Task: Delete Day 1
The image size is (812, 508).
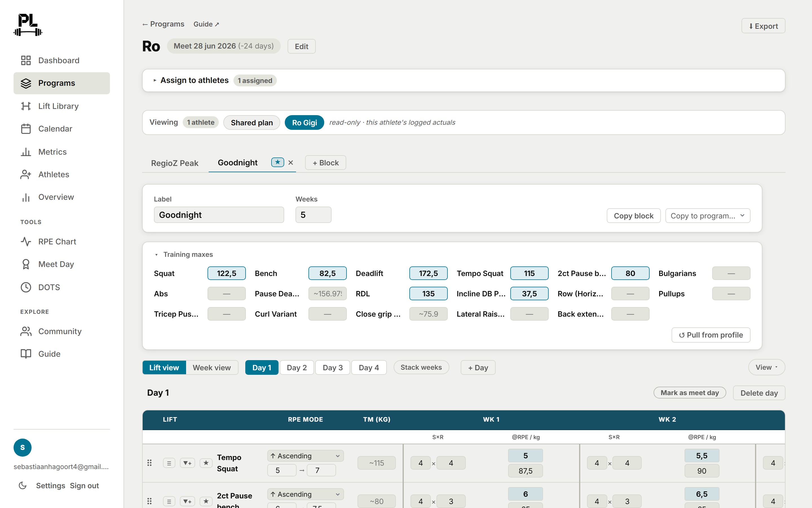Action: point(759,393)
